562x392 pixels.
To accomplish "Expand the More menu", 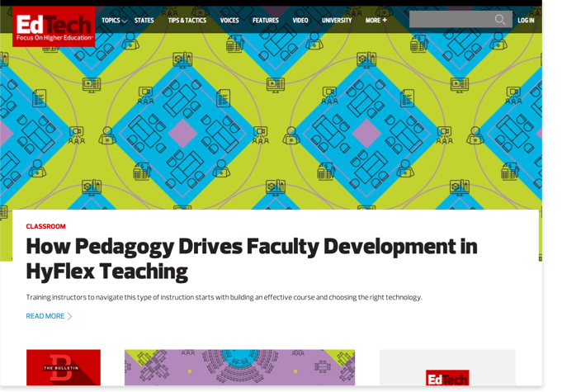I will (x=372, y=21).
